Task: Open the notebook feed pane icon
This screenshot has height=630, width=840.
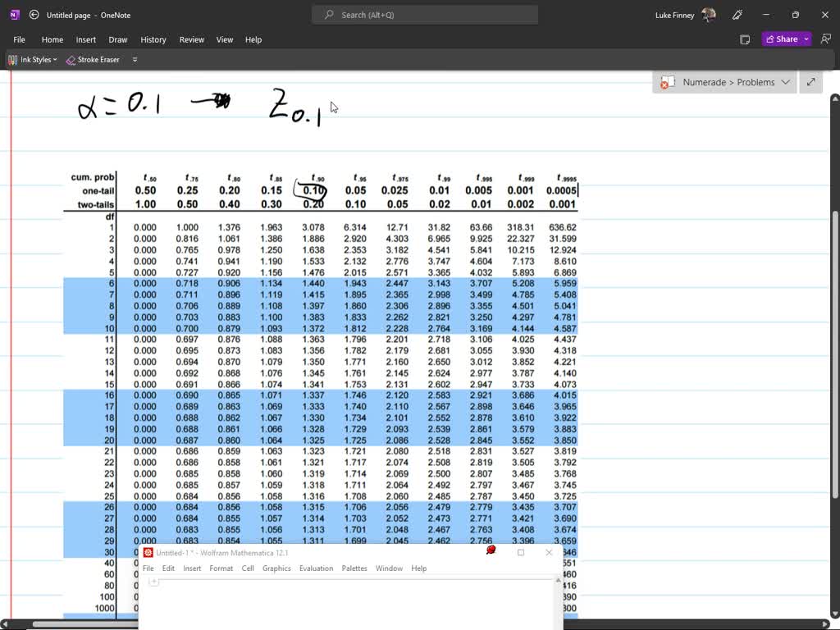Action: 745,39
